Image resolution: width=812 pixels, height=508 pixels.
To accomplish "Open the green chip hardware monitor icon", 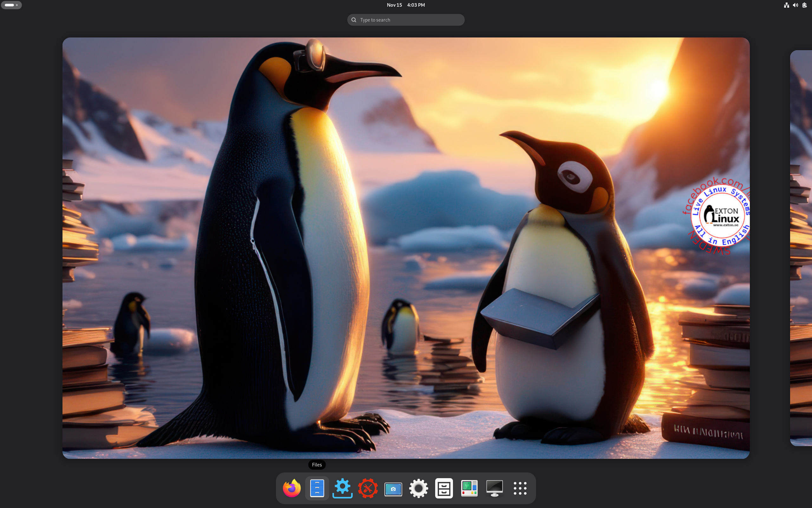I will [469, 488].
